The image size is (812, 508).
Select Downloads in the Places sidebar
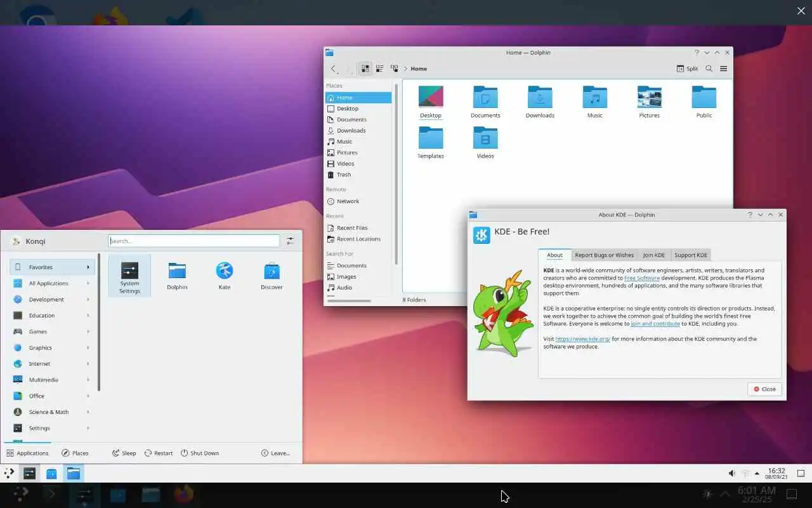pos(358,131)
